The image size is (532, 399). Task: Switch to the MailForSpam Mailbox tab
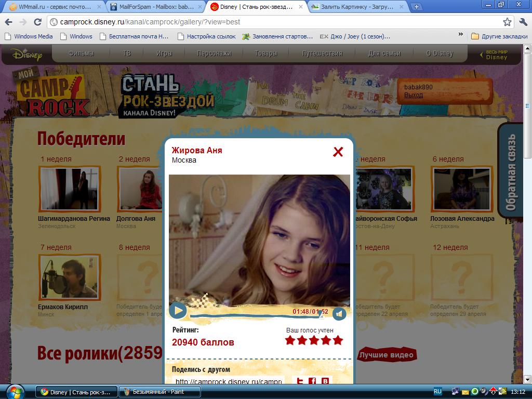click(x=156, y=6)
